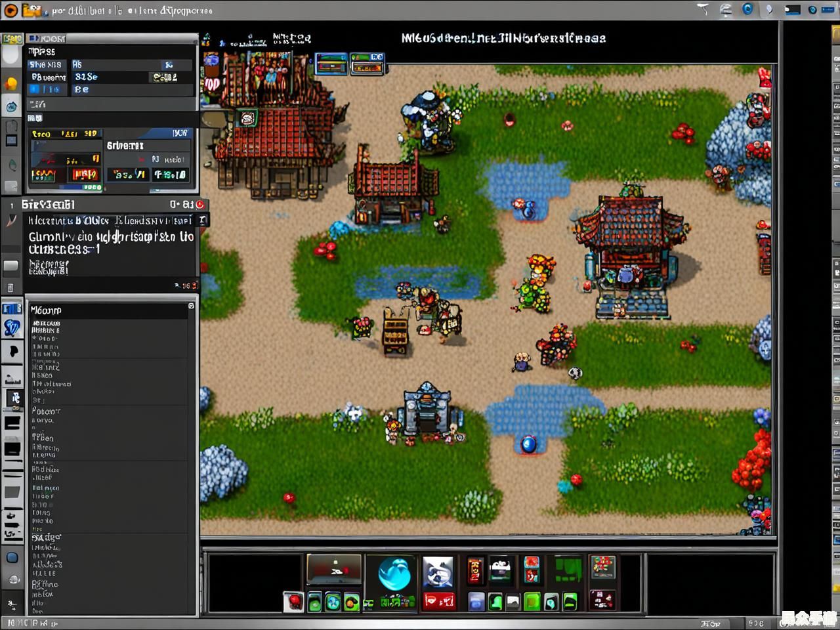This screenshot has width=840, height=630.
Task: Switch to the first blue thumbnail tab above map
Action: [x=331, y=64]
